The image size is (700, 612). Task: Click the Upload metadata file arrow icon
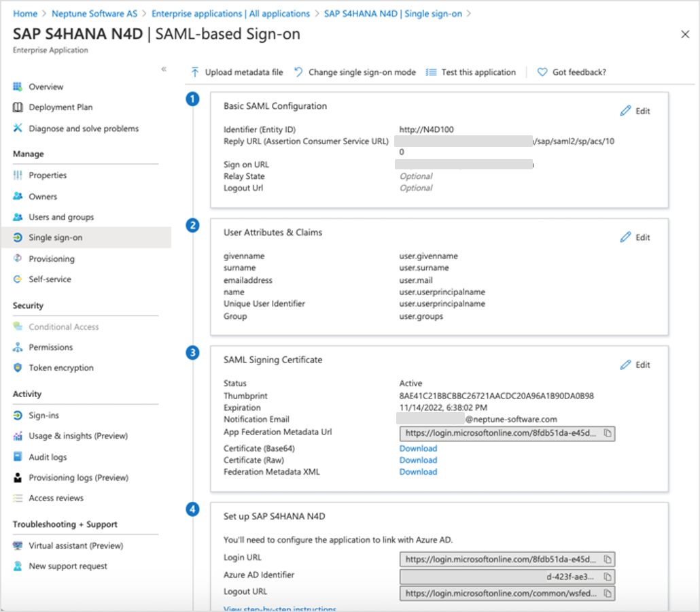(195, 72)
